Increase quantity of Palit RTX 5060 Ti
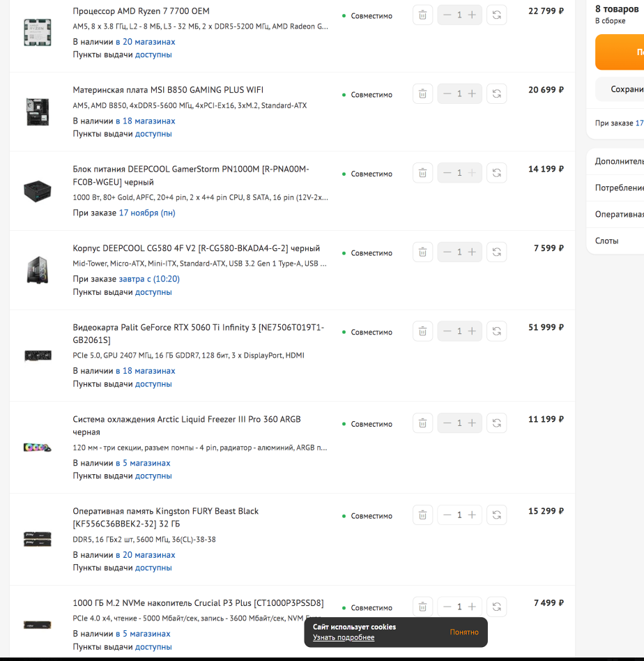 point(472,331)
